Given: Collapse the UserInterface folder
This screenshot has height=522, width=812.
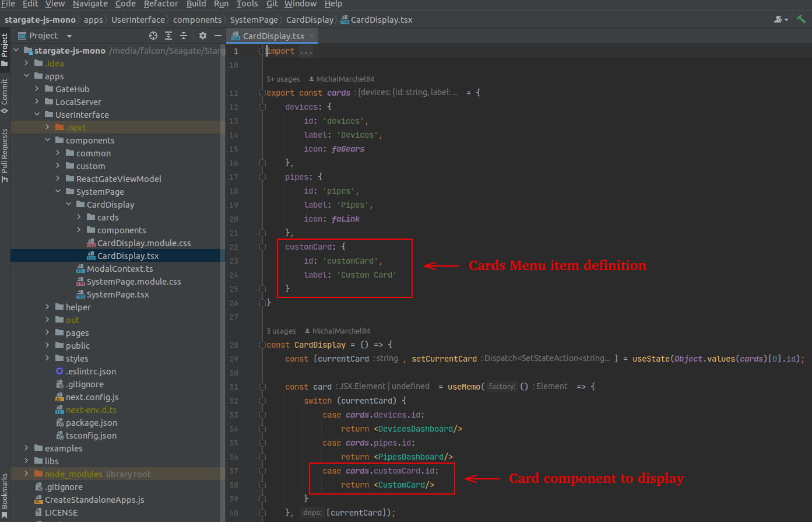Looking at the screenshot, I should click(37, 114).
